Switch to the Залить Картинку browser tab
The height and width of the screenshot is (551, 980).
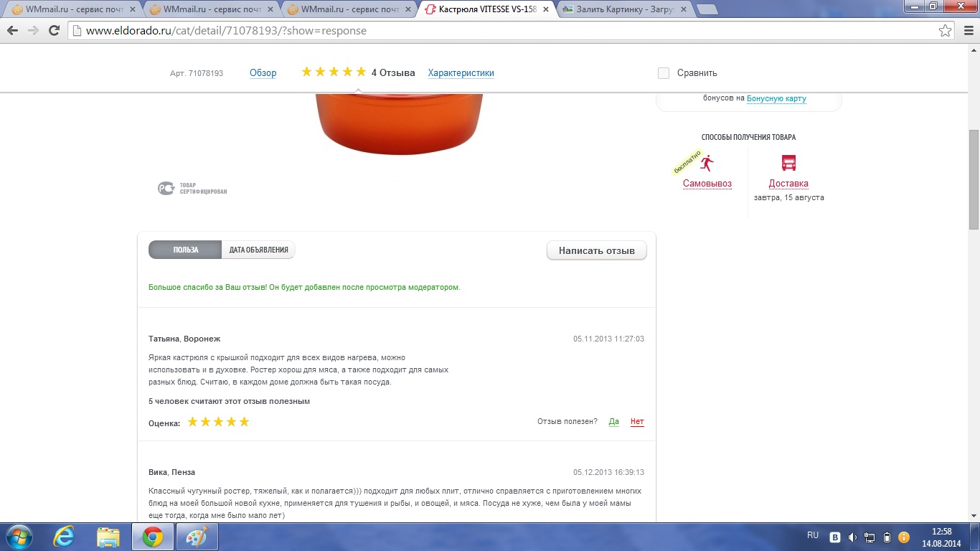pyautogui.click(x=624, y=9)
